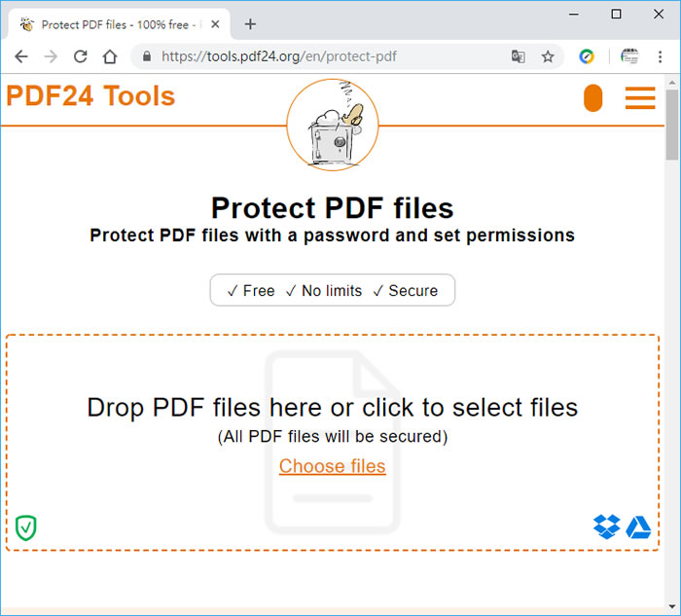
Task: Click the browser forward arrow
Action: (x=51, y=56)
